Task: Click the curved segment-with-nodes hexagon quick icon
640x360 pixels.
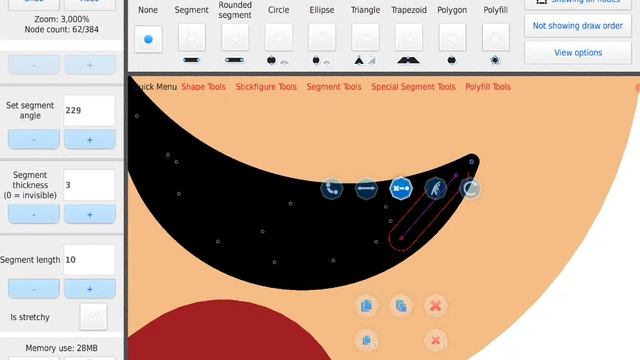Action: pos(331,189)
